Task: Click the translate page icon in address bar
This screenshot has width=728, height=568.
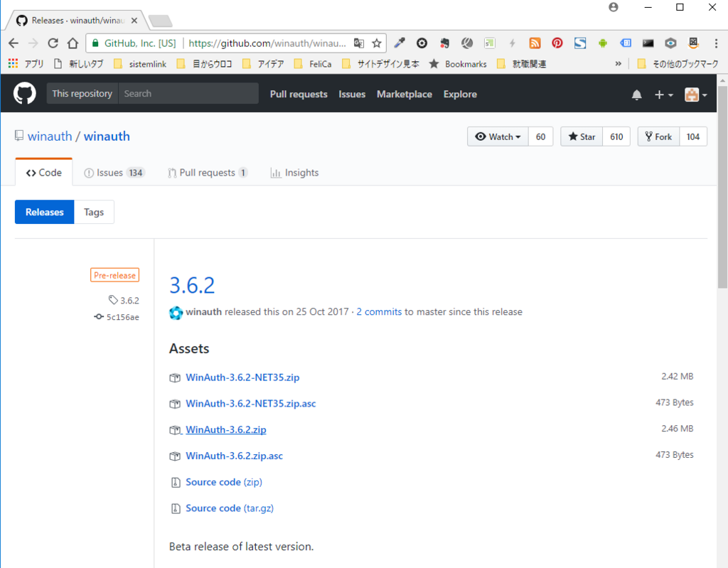Action: pos(359,43)
